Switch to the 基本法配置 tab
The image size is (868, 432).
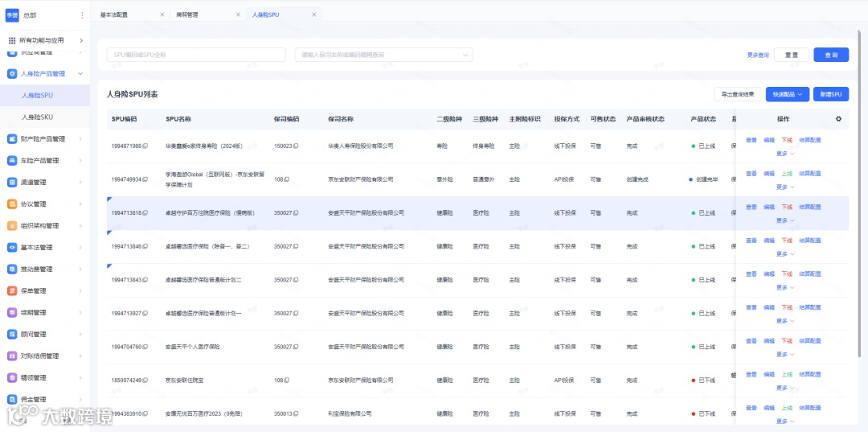114,15
